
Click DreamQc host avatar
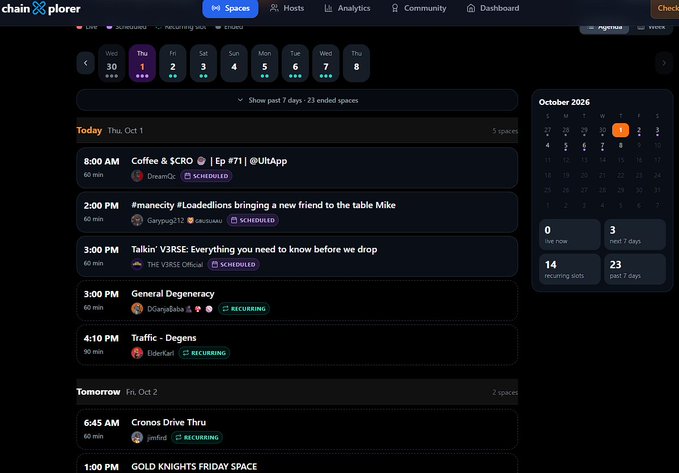[137, 176]
